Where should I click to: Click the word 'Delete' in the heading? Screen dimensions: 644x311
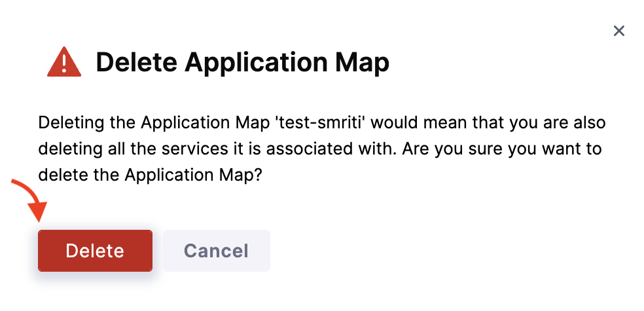click(136, 63)
